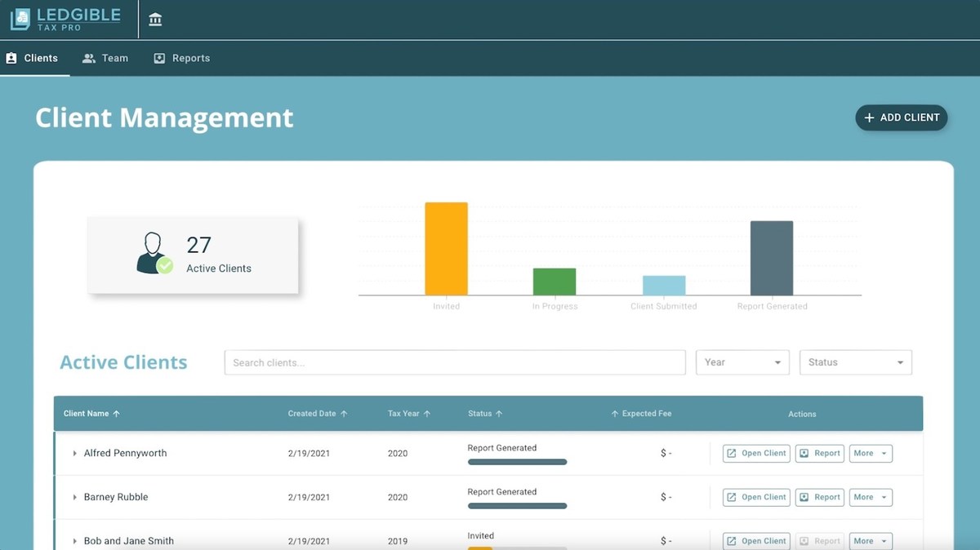Open the Year filter dropdown

click(x=742, y=362)
